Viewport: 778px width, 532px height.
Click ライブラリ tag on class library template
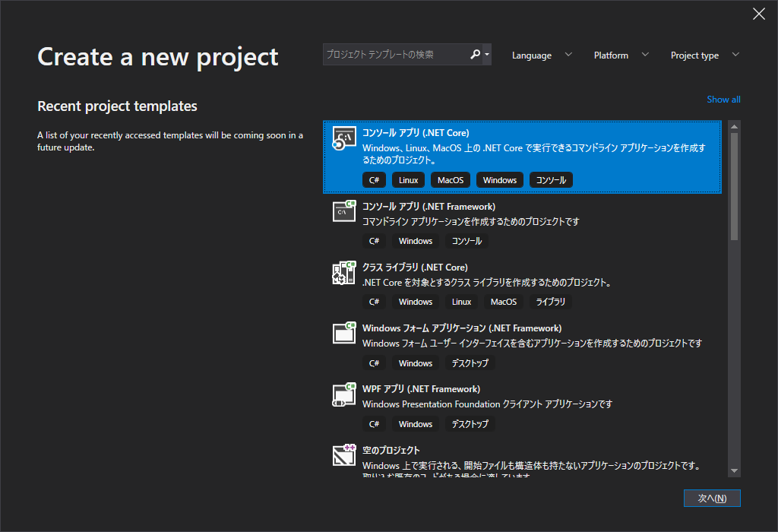pos(551,302)
